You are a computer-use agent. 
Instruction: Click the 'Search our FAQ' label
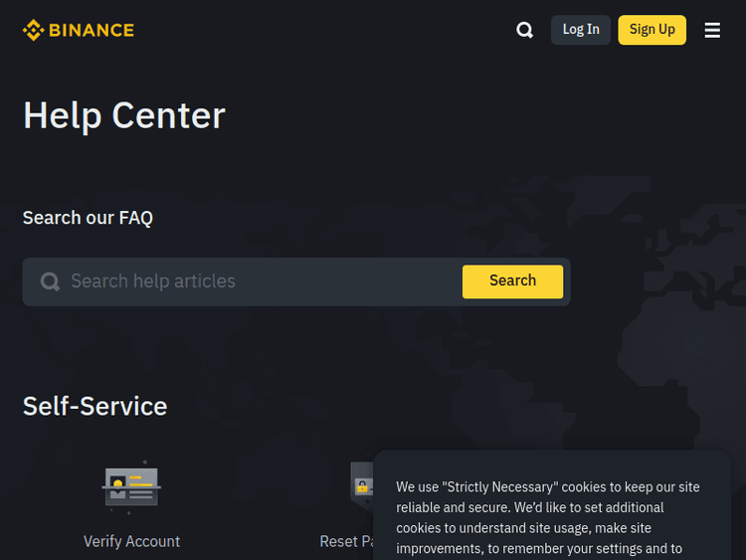88,218
